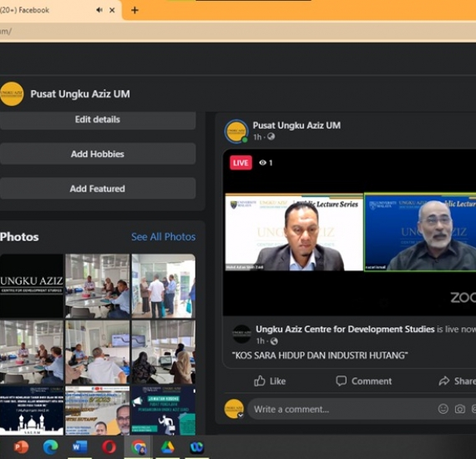Like the live video post
476x459 pixels.
[x=270, y=381]
